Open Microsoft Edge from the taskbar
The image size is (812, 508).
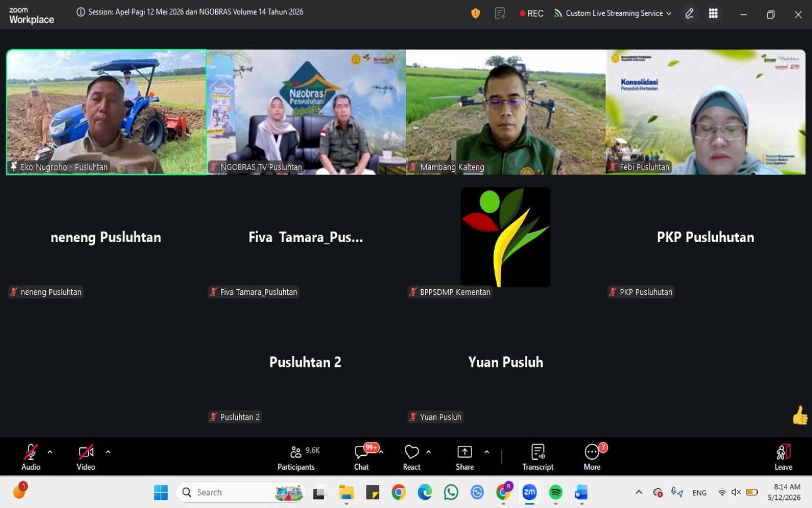pyautogui.click(x=425, y=492)
